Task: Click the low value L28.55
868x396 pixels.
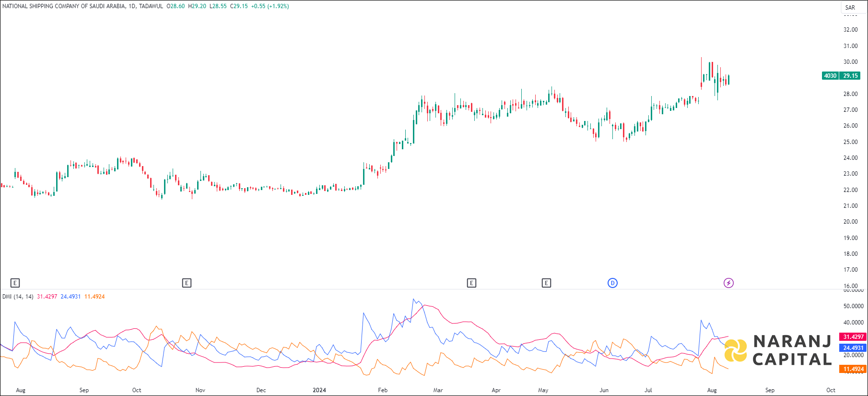Action: point(218,6)
